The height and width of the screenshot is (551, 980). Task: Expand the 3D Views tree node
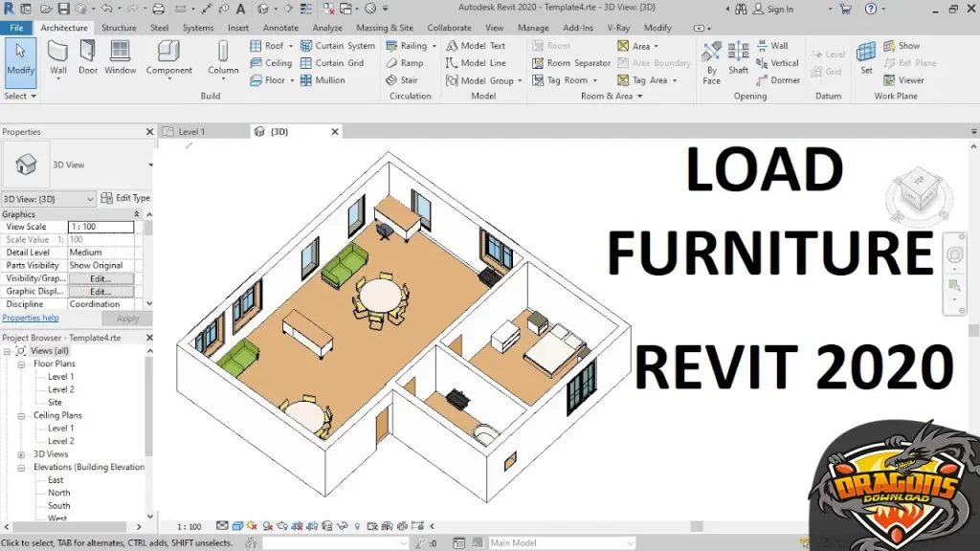(23, 454)
